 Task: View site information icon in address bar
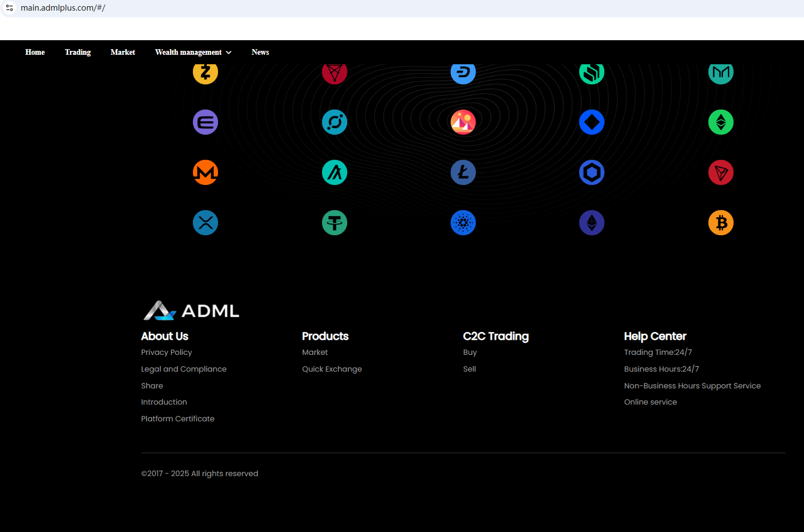10,8
